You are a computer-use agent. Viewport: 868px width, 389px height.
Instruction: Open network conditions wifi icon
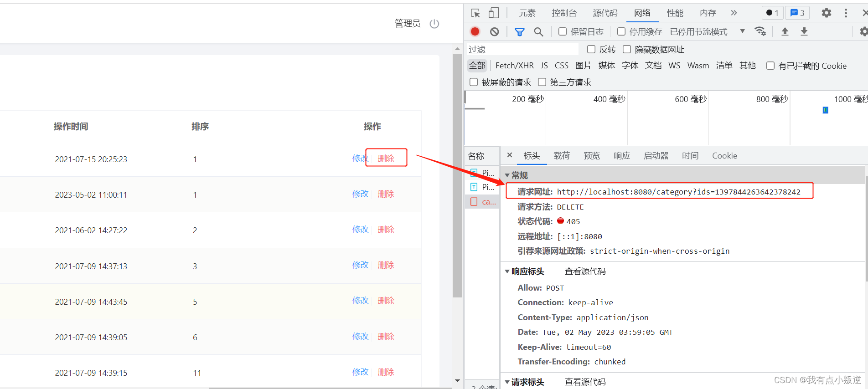(x=760, y=31)
